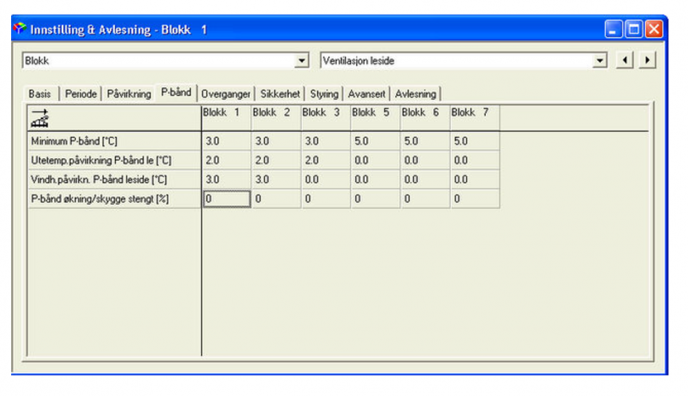
Task: Click Utetemp.påvirkning P-bånd value for Blokk 3
Action: click(326, 161)
